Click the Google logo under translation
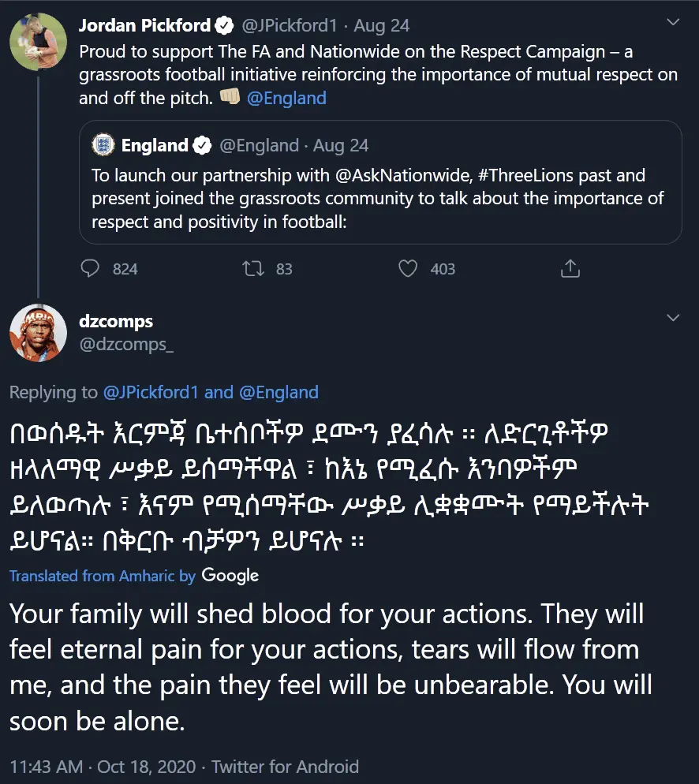Image resolution: width=699 pixels, height=784 pixels. pos(230,576)
